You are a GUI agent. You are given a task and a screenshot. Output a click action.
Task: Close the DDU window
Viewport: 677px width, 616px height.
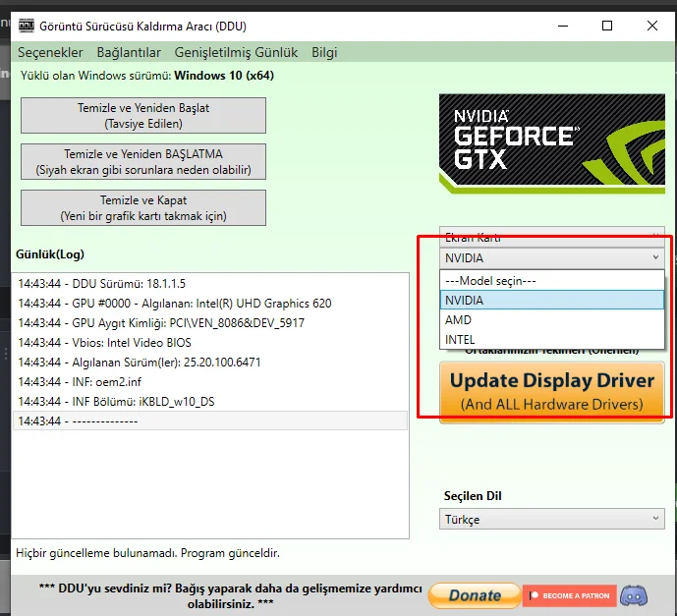coord(652,26)
